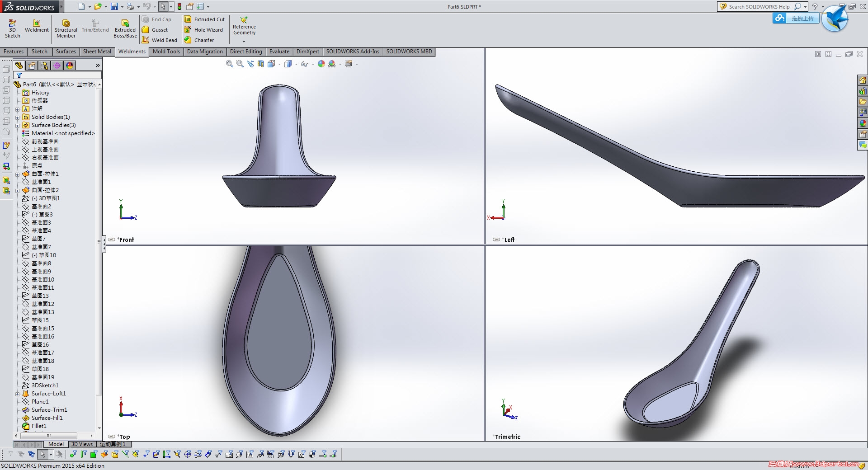Switch to the DimXpertManager panel tab
This screenshot has height=470, width=868.
[x=57, y=66]
